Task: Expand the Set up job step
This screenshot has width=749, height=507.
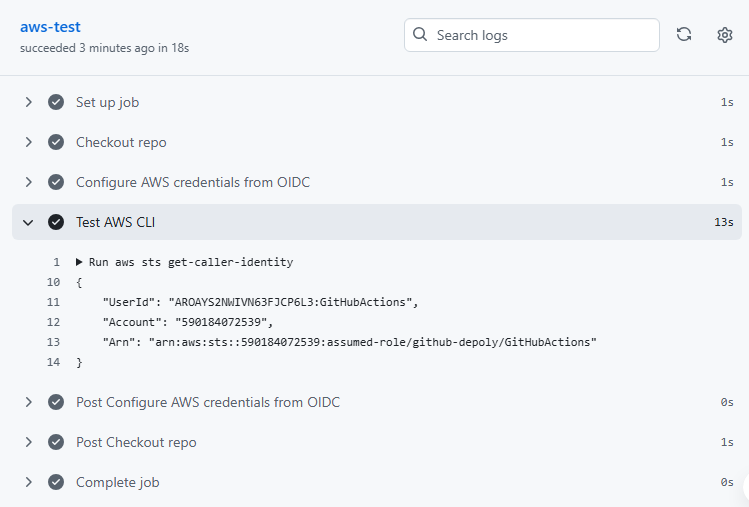Action: point(29,102)
